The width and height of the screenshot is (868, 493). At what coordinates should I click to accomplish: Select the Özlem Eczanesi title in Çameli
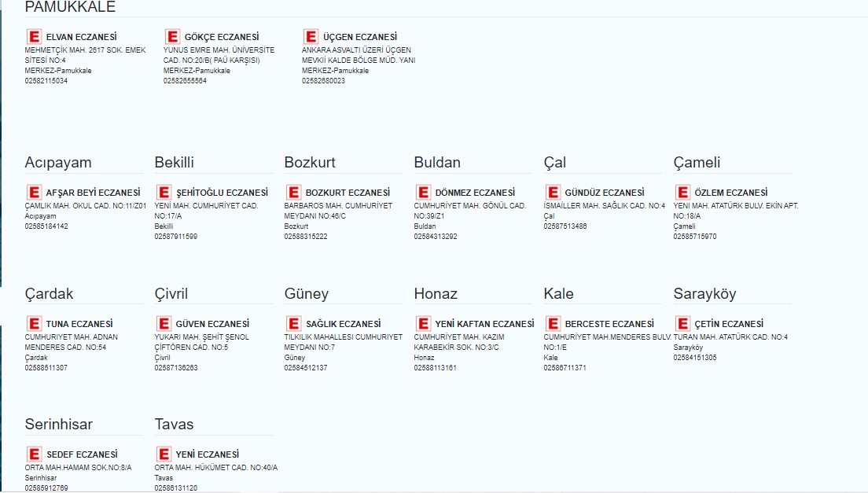(x=730, y=193)
